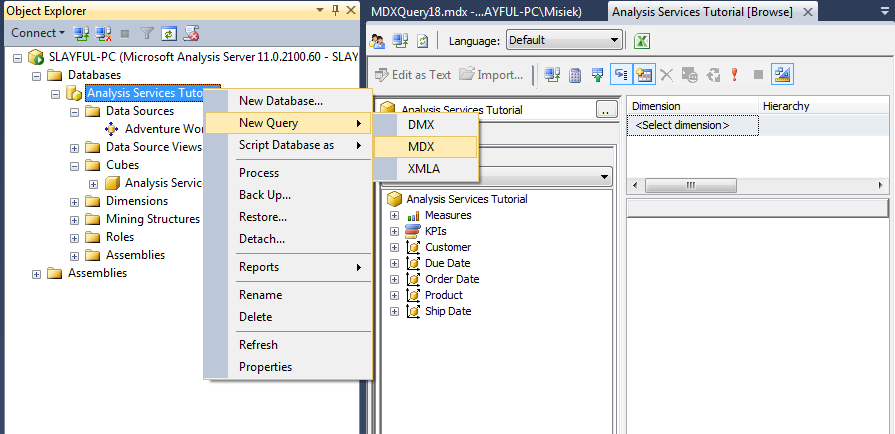Viewport: 895px width, 434px height.
Task: Click grey Stop square in Object Explorer
Action: [x=125, y=34]
